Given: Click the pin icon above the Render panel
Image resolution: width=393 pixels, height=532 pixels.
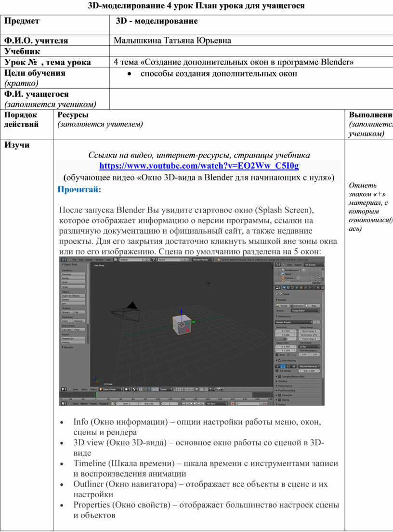Looking at the screenshot, I should [x=277, y=294].
